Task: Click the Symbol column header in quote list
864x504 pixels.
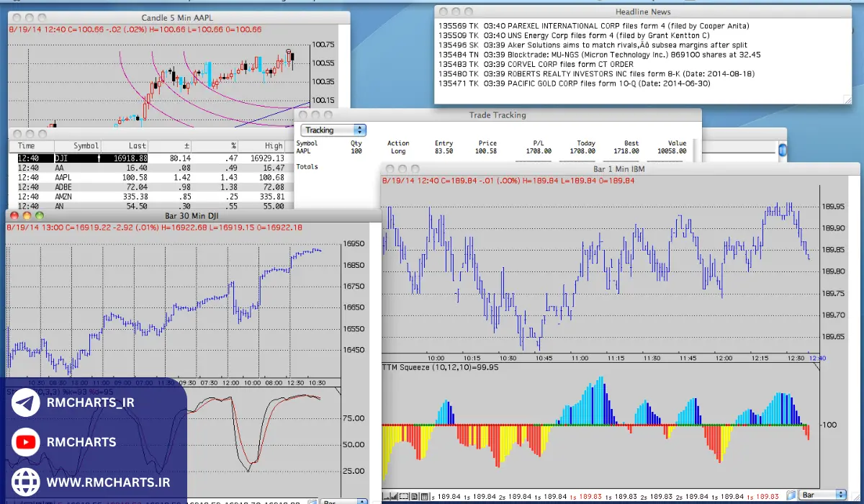Action: (86, 146)
